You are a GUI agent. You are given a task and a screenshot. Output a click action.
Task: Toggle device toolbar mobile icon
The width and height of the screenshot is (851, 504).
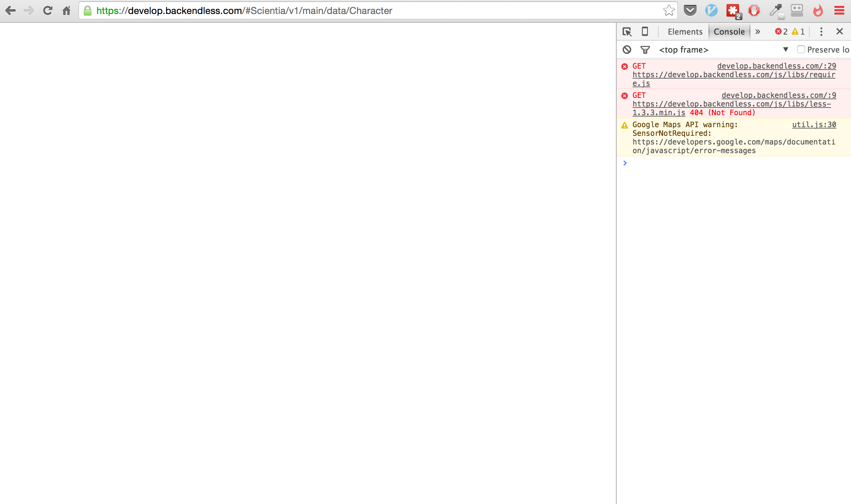pos(645,32)
